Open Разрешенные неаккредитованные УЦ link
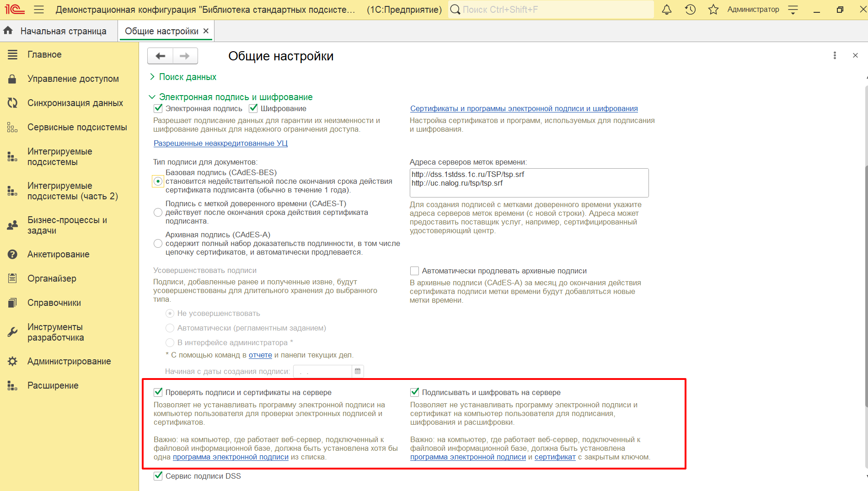The image size is (868, 491). coord(220,143)
